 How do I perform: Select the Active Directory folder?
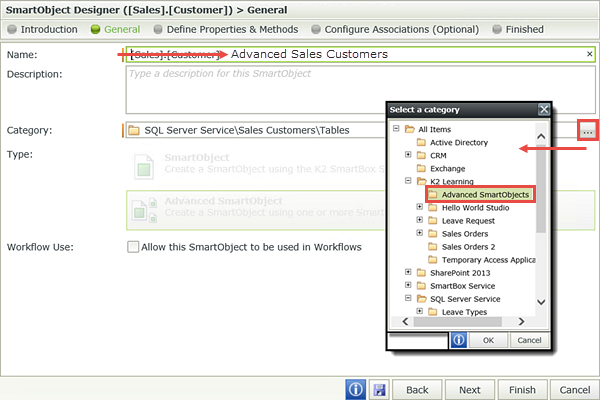click(458, 142)
